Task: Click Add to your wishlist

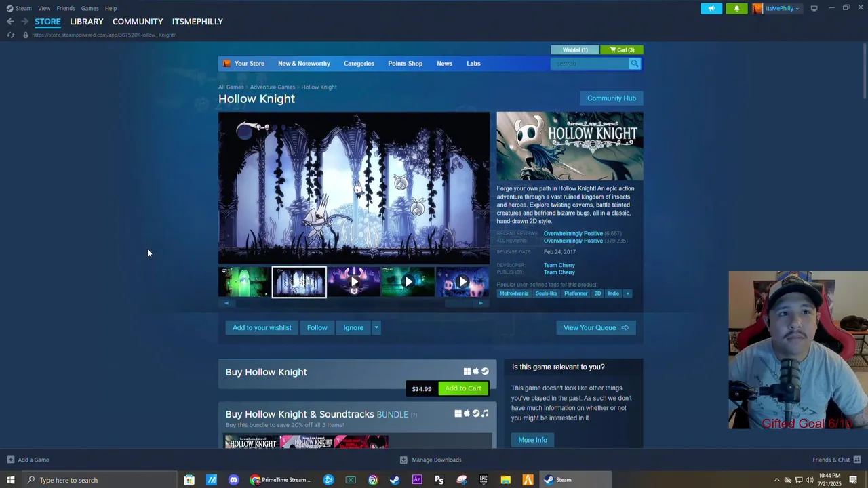Action: [x=262, y=327]
